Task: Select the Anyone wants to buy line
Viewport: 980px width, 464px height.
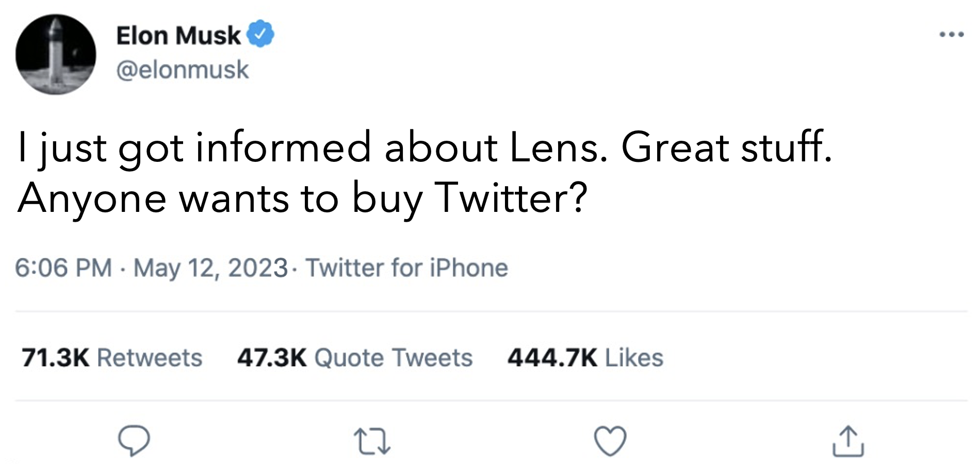Action: pyautogui.click(x=220, y=200)
